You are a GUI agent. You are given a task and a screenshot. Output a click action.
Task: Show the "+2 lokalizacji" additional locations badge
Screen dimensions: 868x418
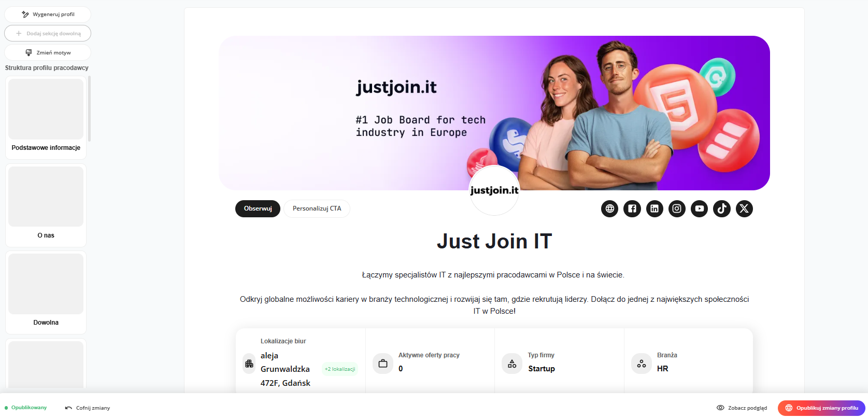pos(340,369)
